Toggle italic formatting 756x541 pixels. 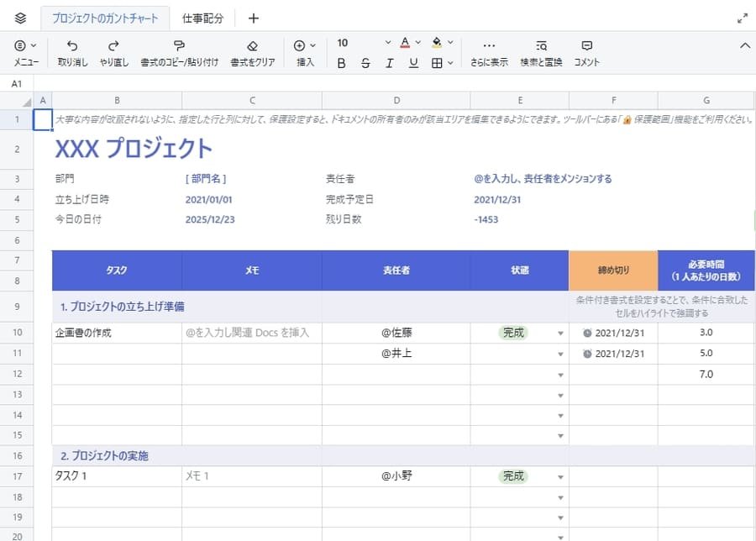[x=389, y=62]
